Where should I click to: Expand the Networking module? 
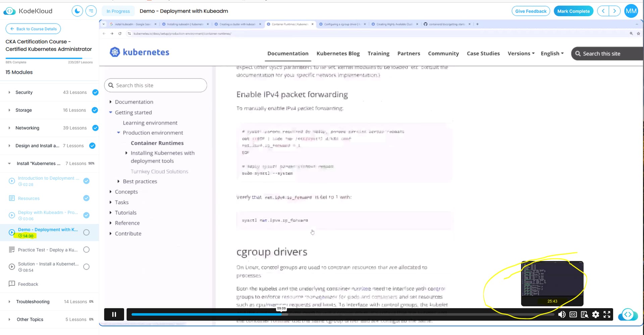[x=9, y=128]
